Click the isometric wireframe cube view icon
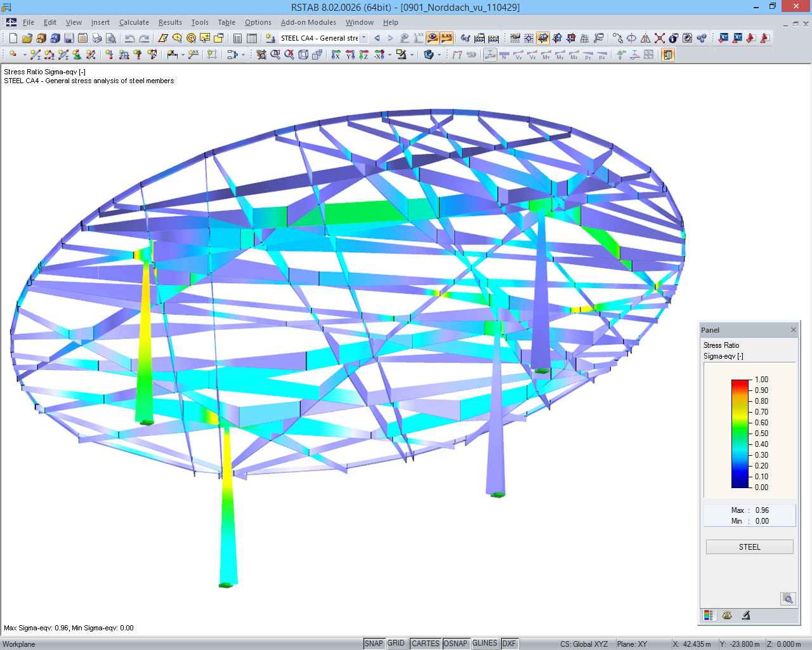 coord(303,55)
